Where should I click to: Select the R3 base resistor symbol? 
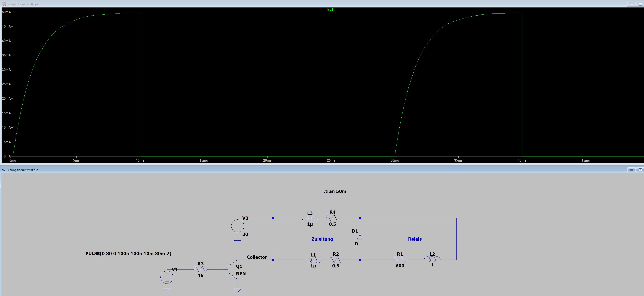[200, 269]
